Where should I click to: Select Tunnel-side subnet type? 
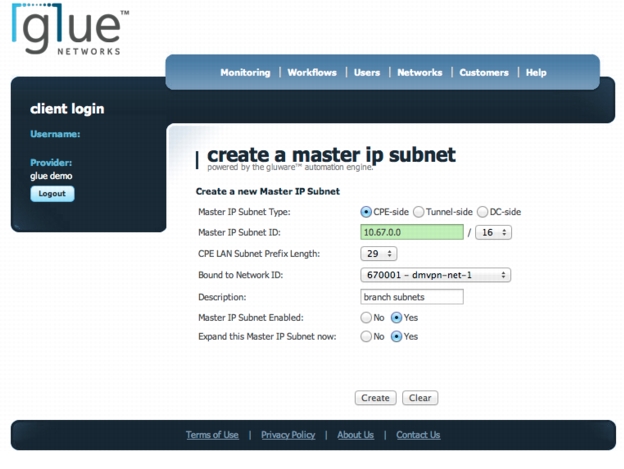tap(418, 212)
